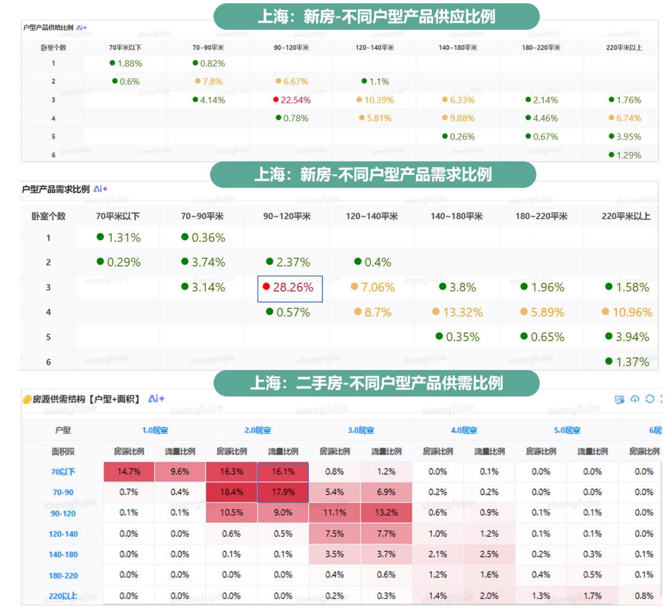
Task: Click the 0.36% cell in demand table
Action: tap(203, 237)
